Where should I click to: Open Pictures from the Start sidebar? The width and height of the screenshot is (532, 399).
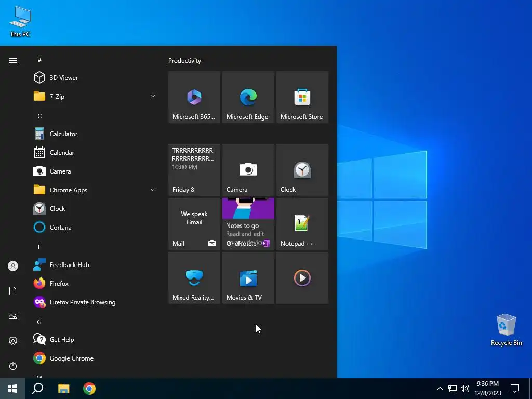click(13, 316)
